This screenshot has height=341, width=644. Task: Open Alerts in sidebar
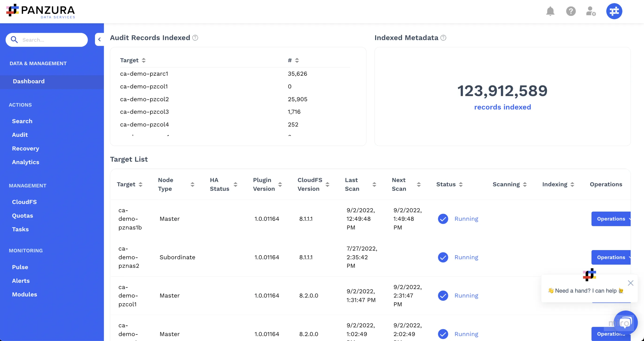point(21,281)
